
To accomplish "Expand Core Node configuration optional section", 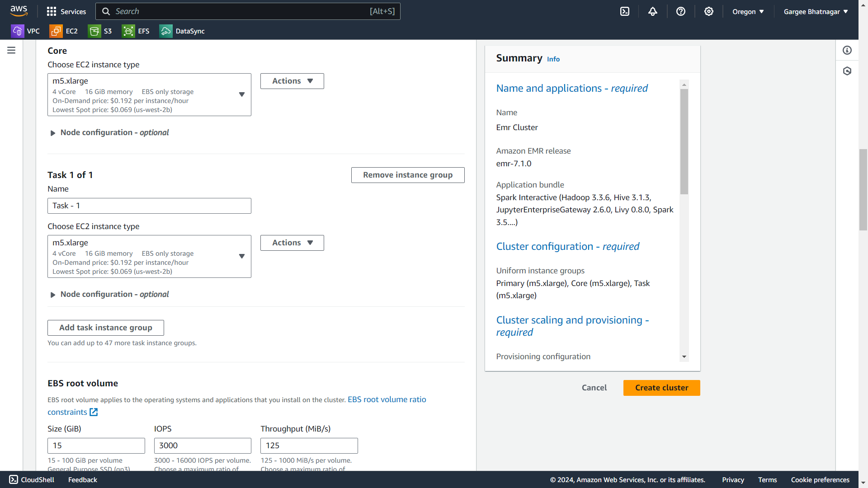I will tap(108, 133).
